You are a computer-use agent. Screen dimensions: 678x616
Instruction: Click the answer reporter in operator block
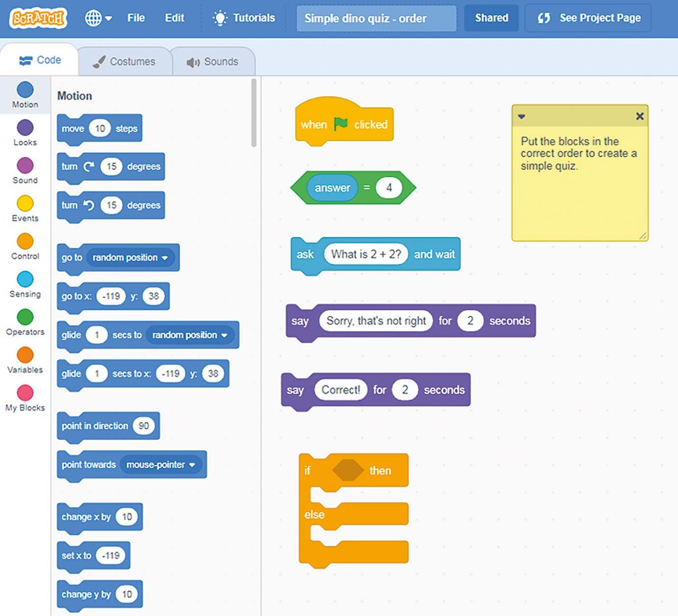click(333, 188)
